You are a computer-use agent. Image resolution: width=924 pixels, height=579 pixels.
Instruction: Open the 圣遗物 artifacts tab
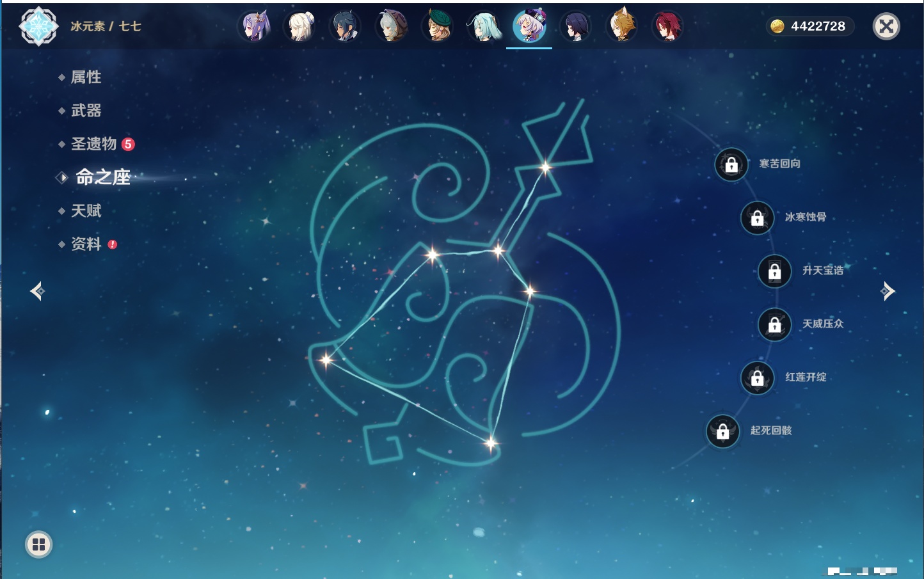[93, 144]
